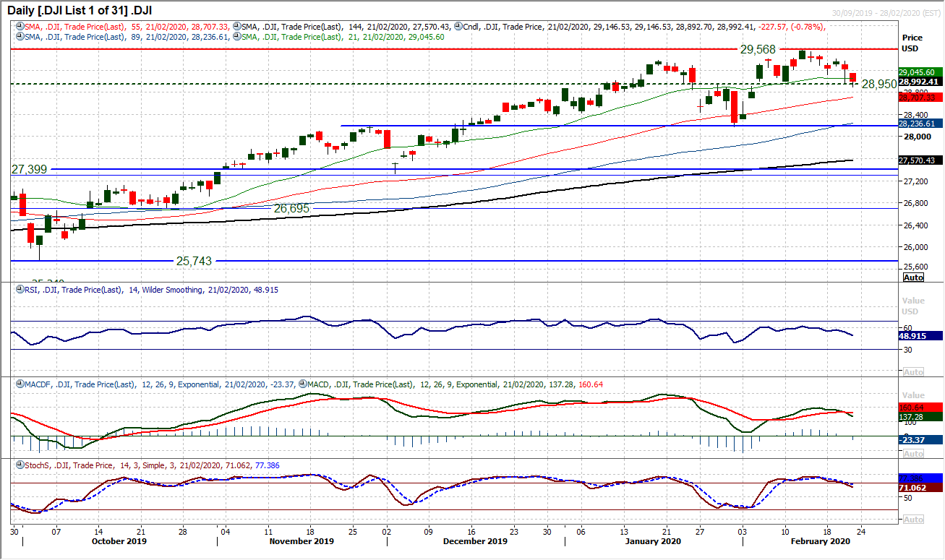Click the SMA 21 legend value 29,045.60

pos(425,36)
